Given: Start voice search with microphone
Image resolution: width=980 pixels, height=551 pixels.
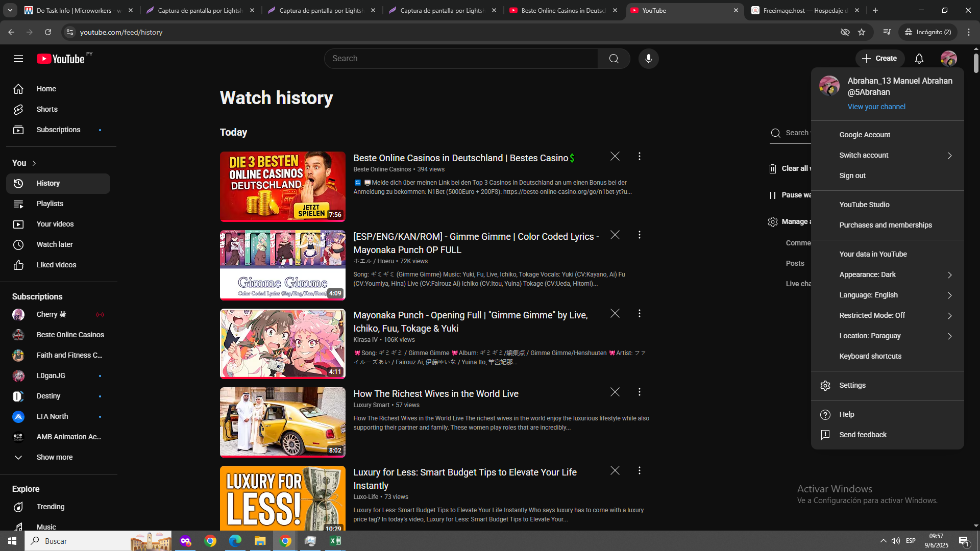Looking at the screenshot, I should pos(649,59).
